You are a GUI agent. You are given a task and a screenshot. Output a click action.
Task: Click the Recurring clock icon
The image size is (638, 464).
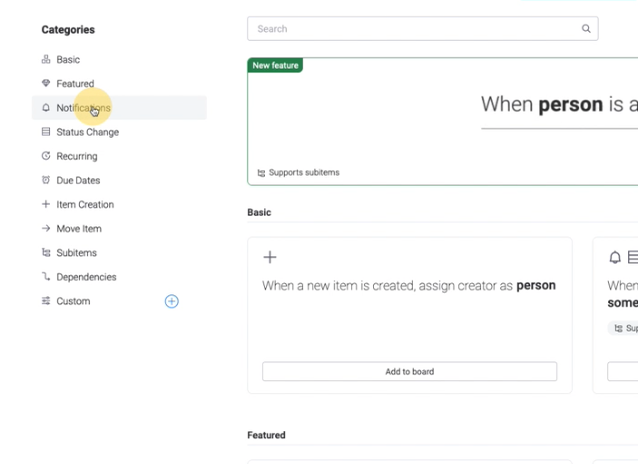46,156
